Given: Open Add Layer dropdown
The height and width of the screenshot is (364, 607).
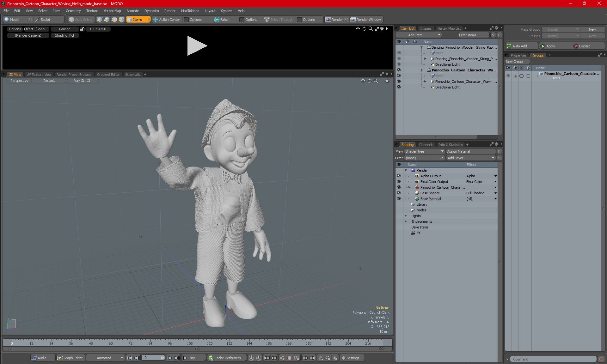Looking at the screenshot, I should (471, 158).
